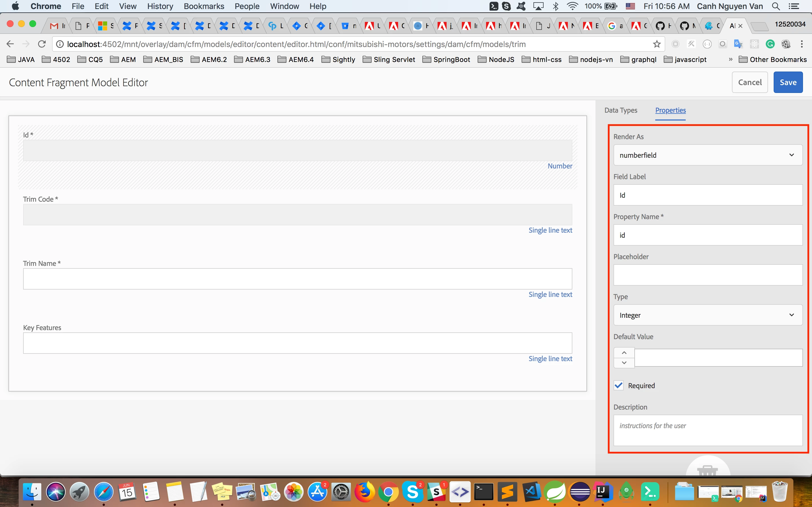Increase Default Value with up stepper

tap(624, 353)
